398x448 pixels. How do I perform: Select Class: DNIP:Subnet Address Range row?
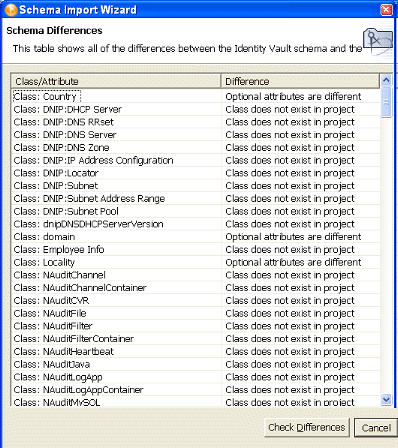click(x=196, y=198)
